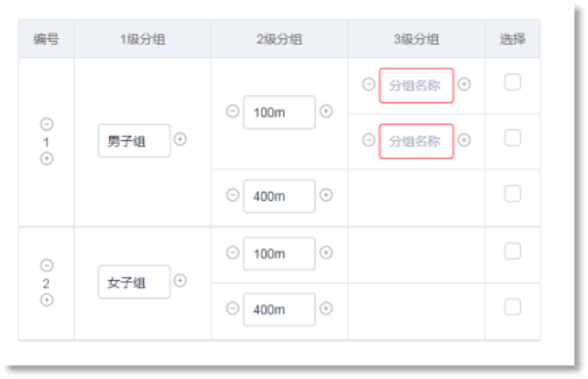The image size is (588, 379).
Task: Click plus icon right of second 分组名称 field
Action: tap(465, 140)
